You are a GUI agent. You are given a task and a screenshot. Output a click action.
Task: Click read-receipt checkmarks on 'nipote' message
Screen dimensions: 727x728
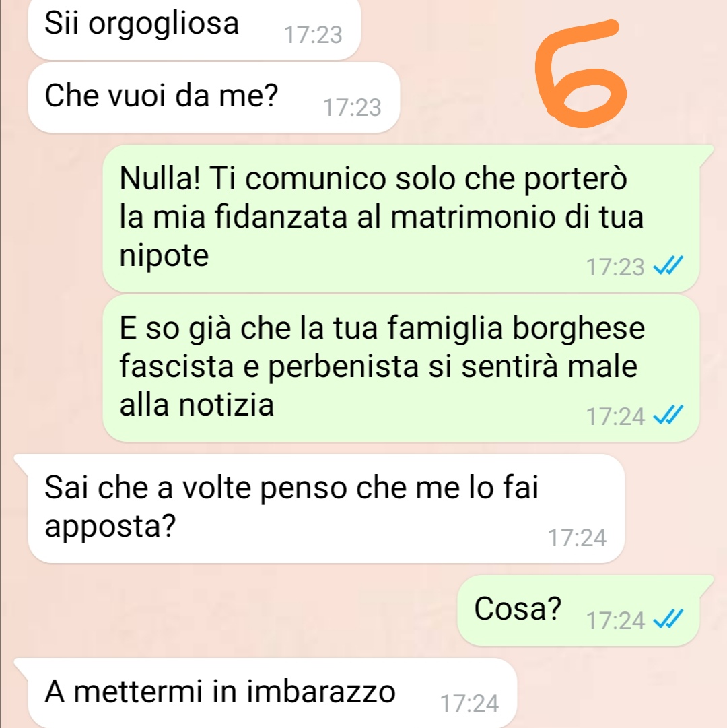pos(668,266)
